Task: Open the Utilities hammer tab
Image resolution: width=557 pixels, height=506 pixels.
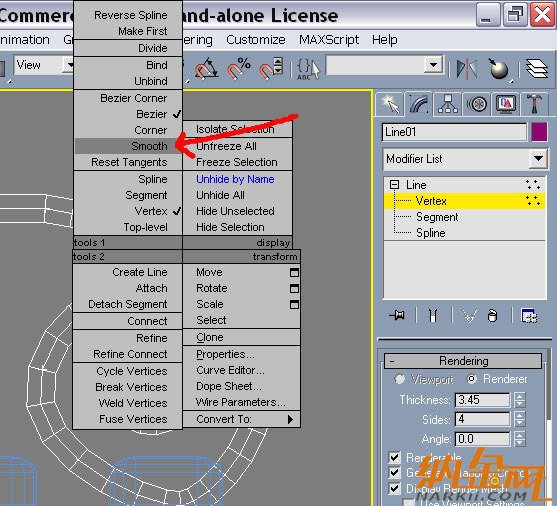Action: coord(534,104)
